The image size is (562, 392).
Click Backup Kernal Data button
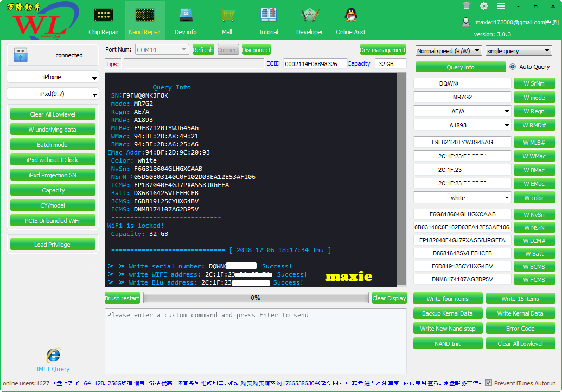coord(448,313)
